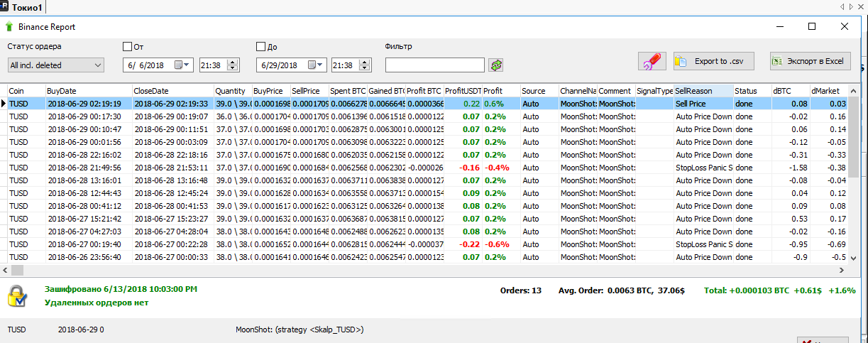Click the 'Экспорт в Excel' button

point(810,62)
